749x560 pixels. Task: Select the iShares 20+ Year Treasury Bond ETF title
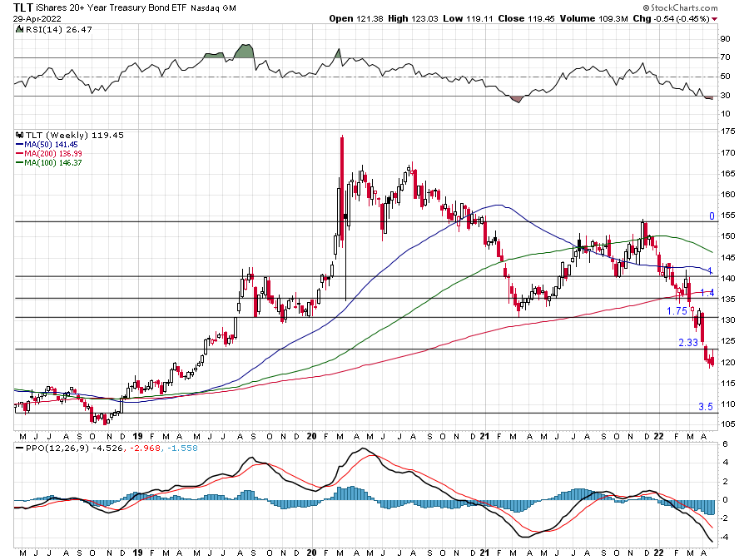[x=112, y=8]
